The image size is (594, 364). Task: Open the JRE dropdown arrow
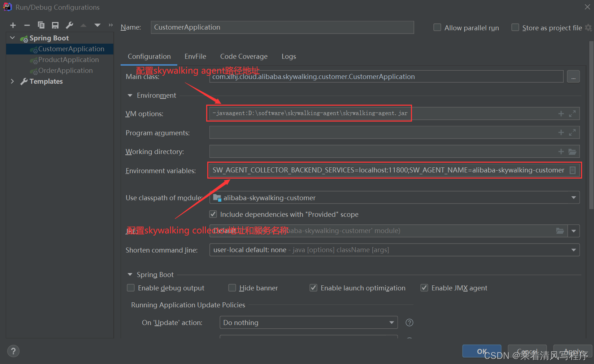point(574,231)
